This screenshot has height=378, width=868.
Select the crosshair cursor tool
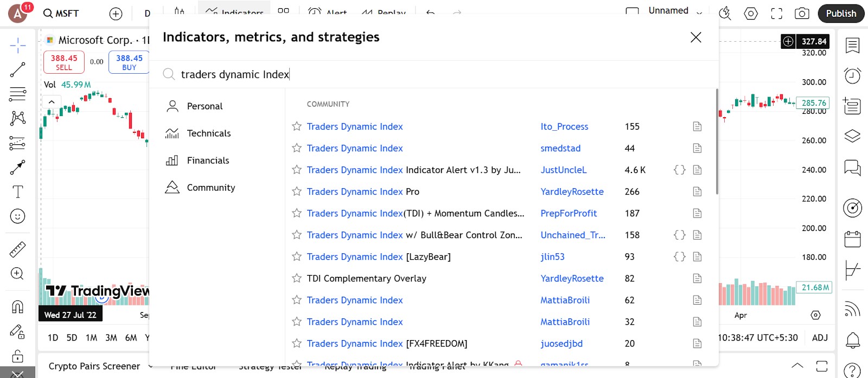(x=17, y=46)
